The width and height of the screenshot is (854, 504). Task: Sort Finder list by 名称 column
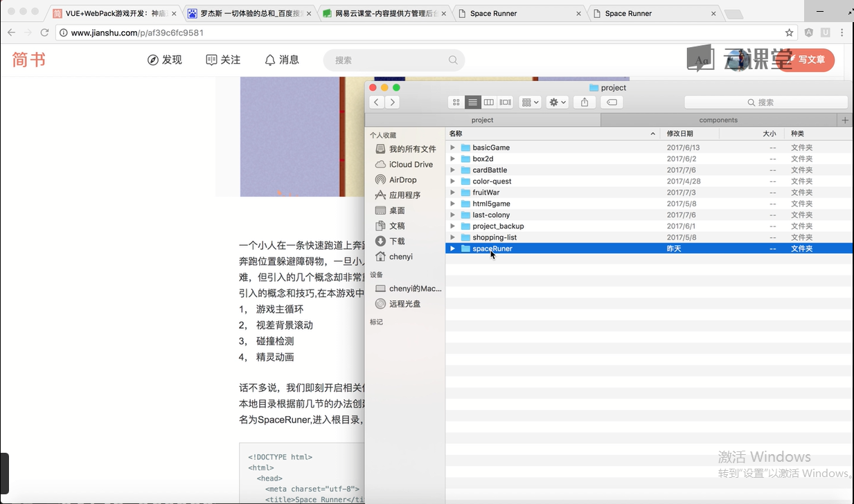click(x=552, y=134)
